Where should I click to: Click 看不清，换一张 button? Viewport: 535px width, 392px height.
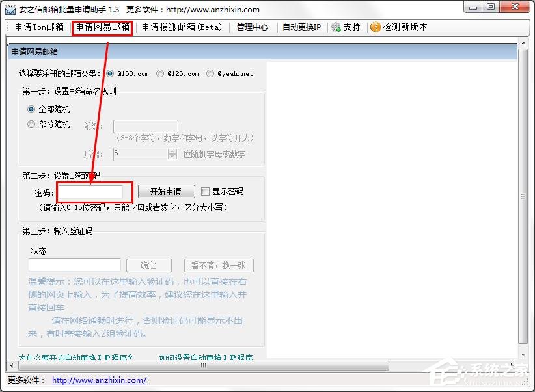click(219, 265)
